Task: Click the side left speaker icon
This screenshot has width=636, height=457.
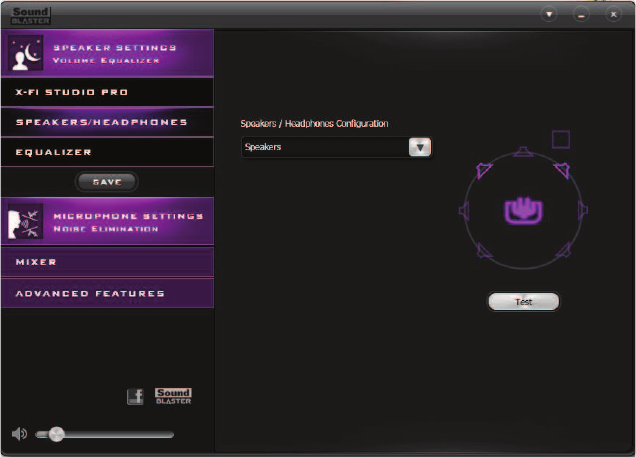Action: click(x=464, y=210)
